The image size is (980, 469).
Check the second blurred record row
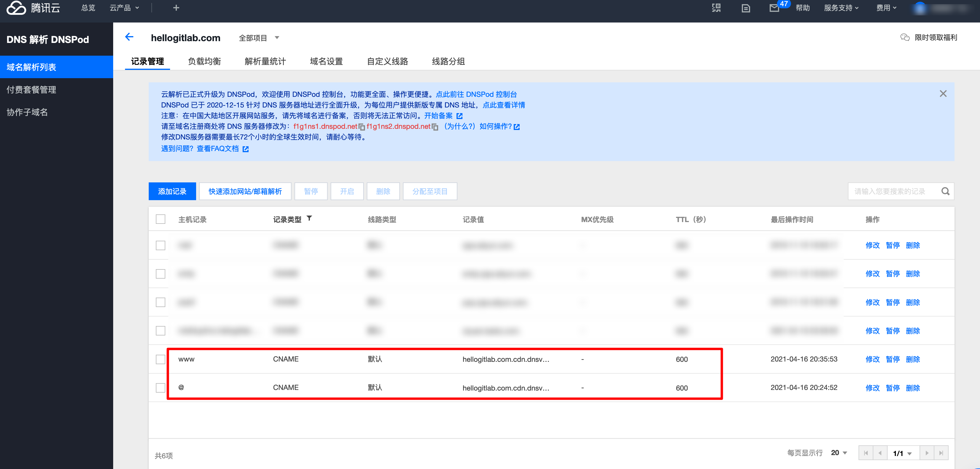[x=161, y=274]
